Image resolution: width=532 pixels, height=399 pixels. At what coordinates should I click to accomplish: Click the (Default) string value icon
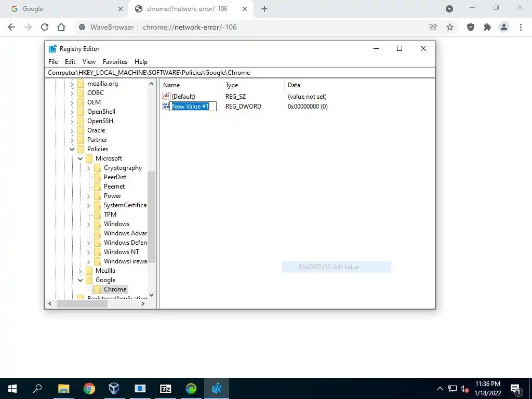[x=166, y=96]
